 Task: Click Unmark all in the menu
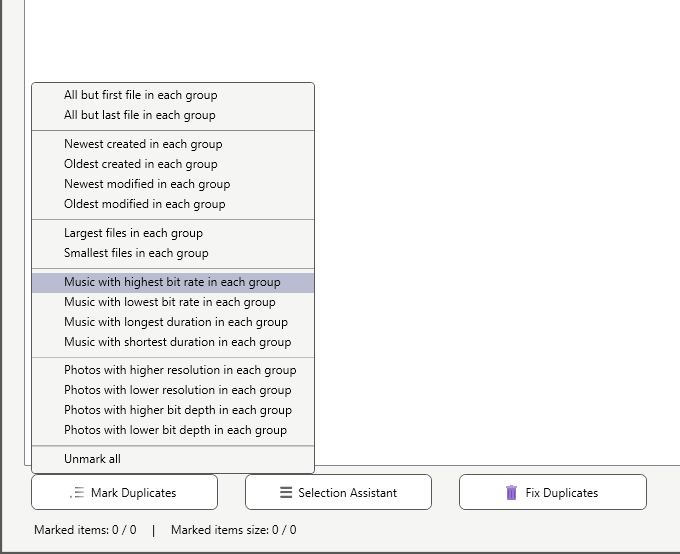tap(173, 459)
